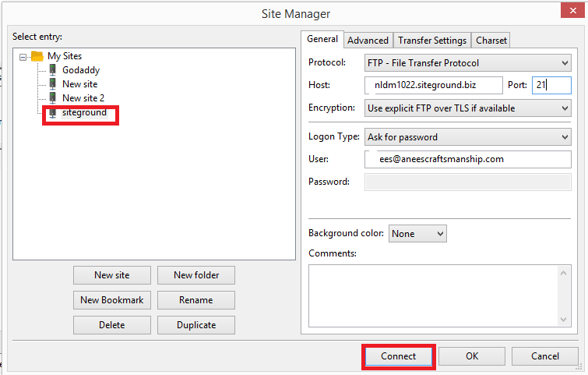Click the Connect button
This screenshot has height=375, width=588.
(399, 356)
